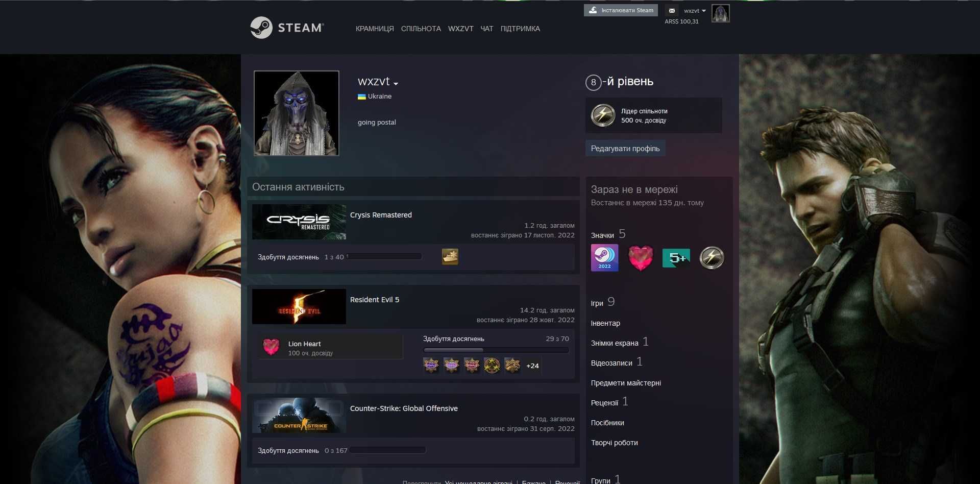Click the 14.2 год. загалом playtime text
Image resolution: width=980 pixels, height=484 pixels.
(547, 310)
